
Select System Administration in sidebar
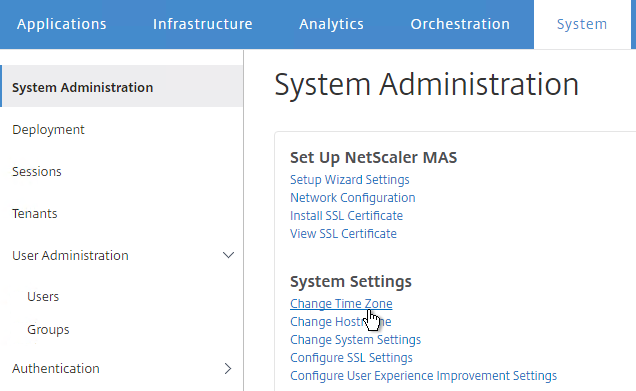[x=122, y=86]
